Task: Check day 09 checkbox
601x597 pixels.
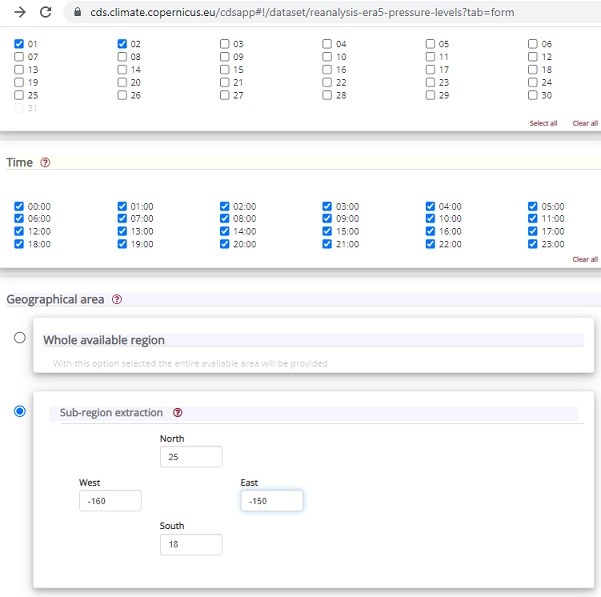Action: (x=225, y=57)
